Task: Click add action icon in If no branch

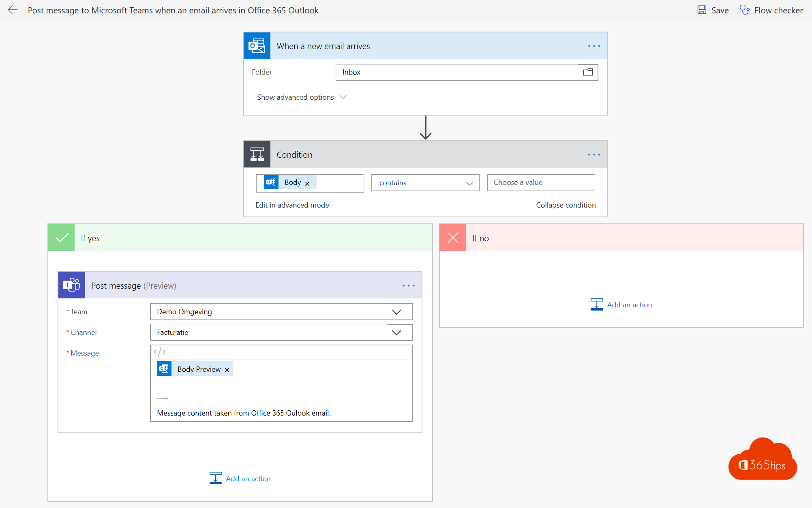Action: tap(596, 304)
